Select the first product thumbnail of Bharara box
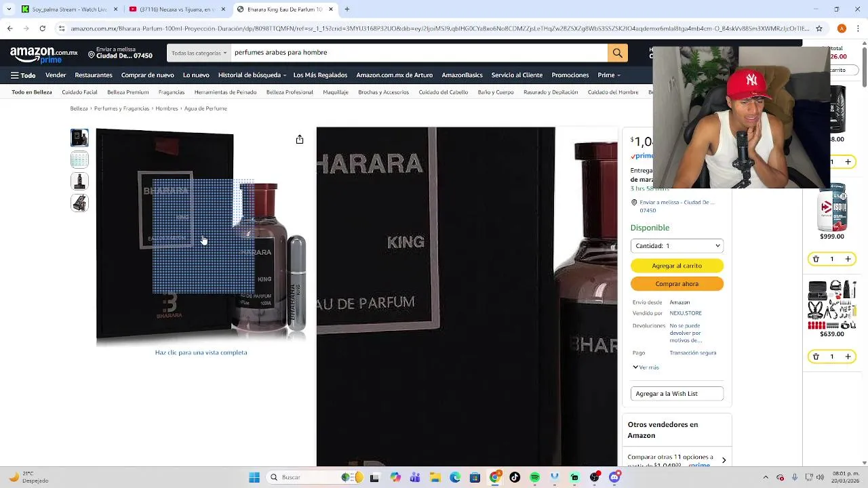The image size is (868, 488). coord(79,138)
